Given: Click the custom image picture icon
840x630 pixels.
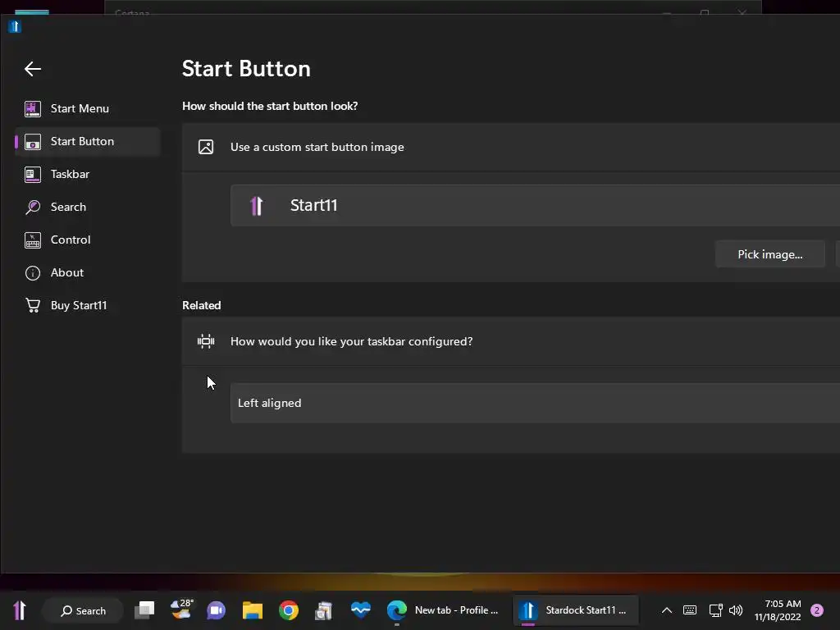Looking at the screenshot, I should pos(206,147).
